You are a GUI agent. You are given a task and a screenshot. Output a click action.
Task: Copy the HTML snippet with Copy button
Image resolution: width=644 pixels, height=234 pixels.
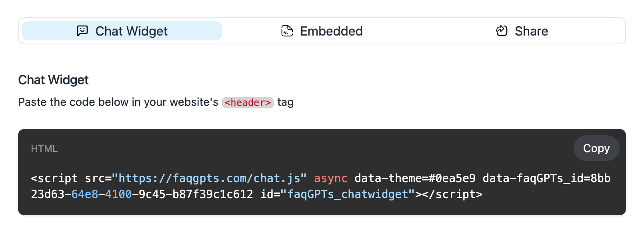click(596, 148)
